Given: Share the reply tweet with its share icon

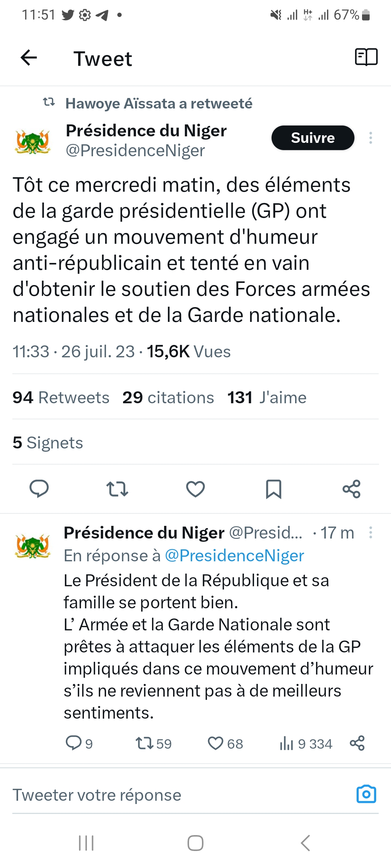Looking at the screenshot, I should [x=357, y=744].
